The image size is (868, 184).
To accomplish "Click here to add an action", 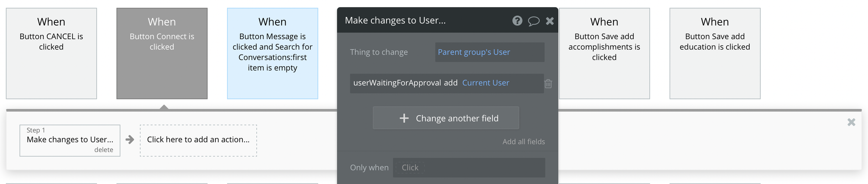I will [198, 140].
